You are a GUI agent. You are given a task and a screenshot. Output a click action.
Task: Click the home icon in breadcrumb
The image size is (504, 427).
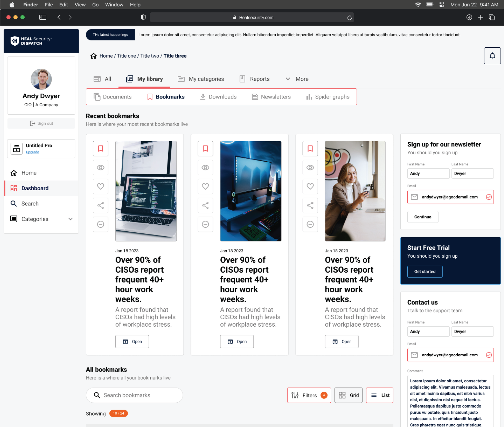tap(93, 56)
